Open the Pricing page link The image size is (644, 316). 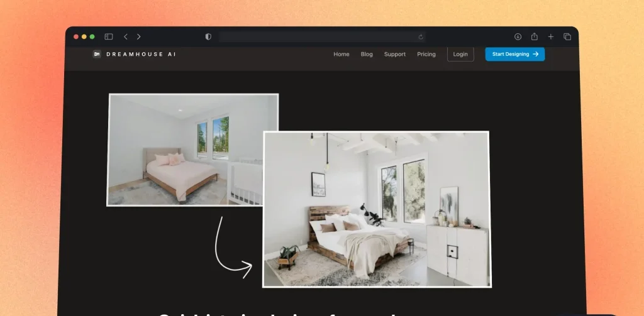click(x=426, y=54)
